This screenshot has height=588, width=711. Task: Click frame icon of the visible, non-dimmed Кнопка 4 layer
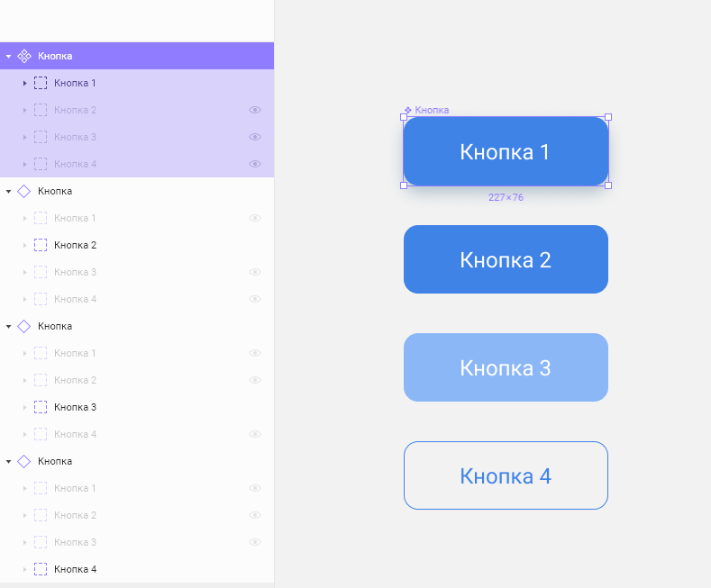(x=41, y=569)
